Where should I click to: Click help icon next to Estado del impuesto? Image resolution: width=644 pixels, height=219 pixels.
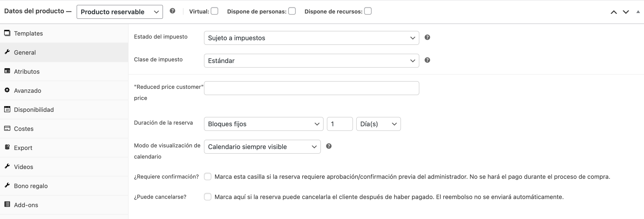[x=427, y=37]
